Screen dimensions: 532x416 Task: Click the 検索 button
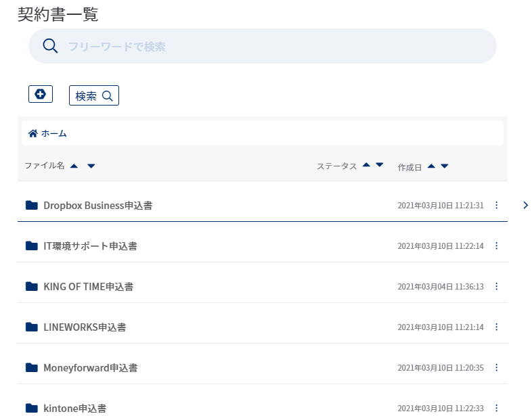[x=94, y=95]
